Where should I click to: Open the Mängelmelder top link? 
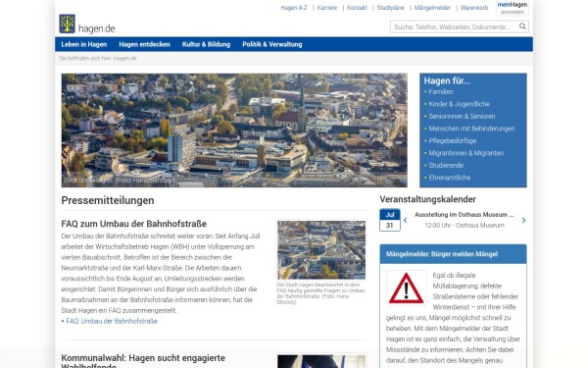point(432,8)
